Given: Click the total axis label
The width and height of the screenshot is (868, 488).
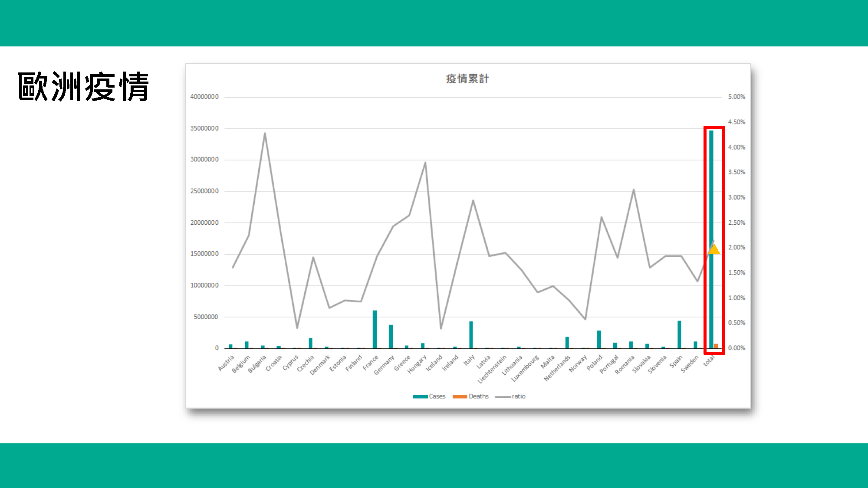Looking at the screenshot, I should click(709, 360).
